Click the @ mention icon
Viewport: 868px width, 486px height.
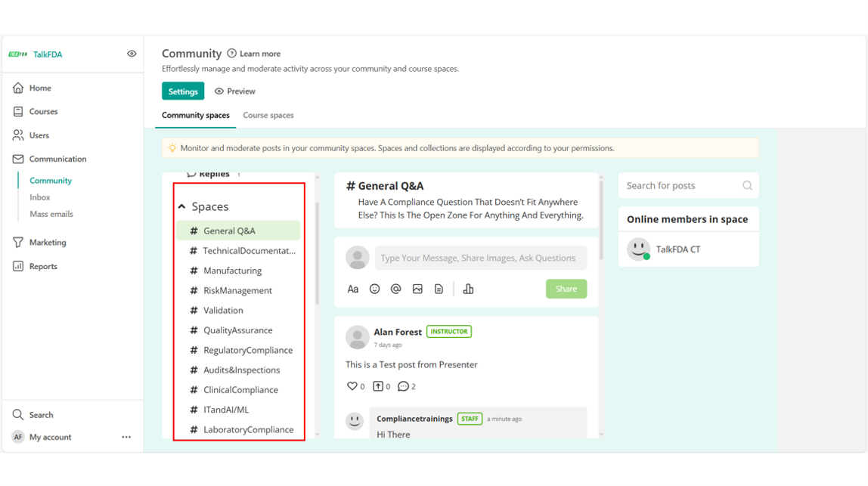point(395,289)
